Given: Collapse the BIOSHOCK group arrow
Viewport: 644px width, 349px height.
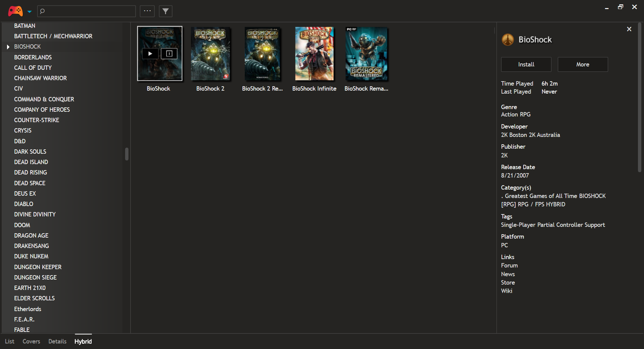Looking at the screenshot, I should click(8, 47).
